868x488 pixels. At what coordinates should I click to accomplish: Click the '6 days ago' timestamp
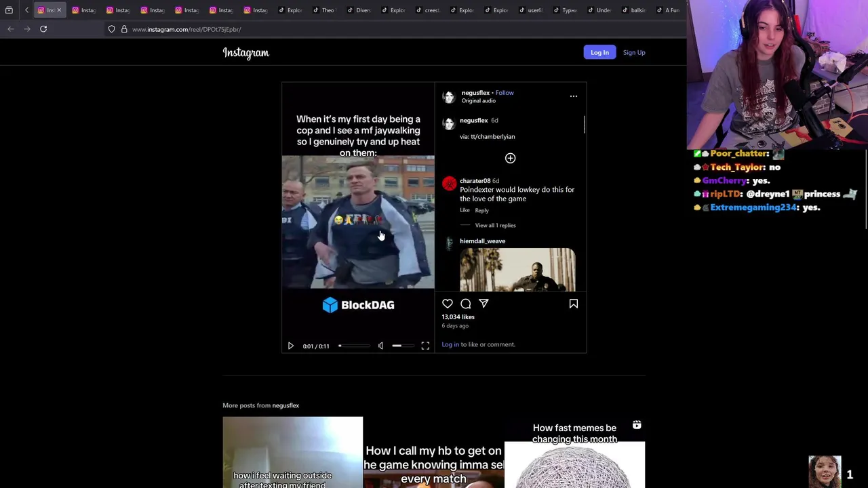(455, 326)
